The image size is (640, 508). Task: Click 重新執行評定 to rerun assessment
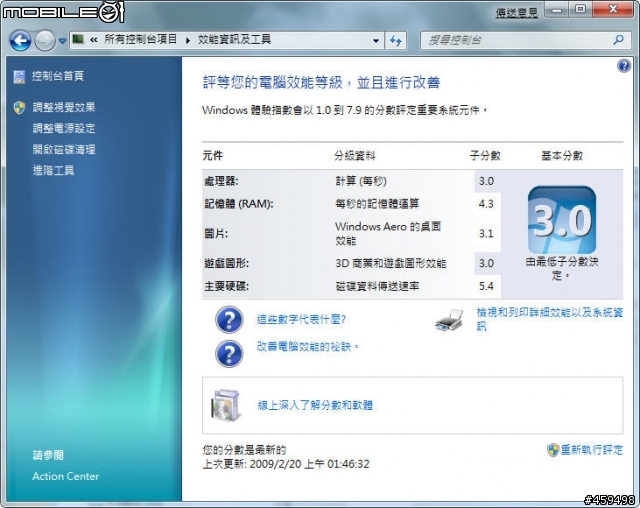[x=591, y=450]
